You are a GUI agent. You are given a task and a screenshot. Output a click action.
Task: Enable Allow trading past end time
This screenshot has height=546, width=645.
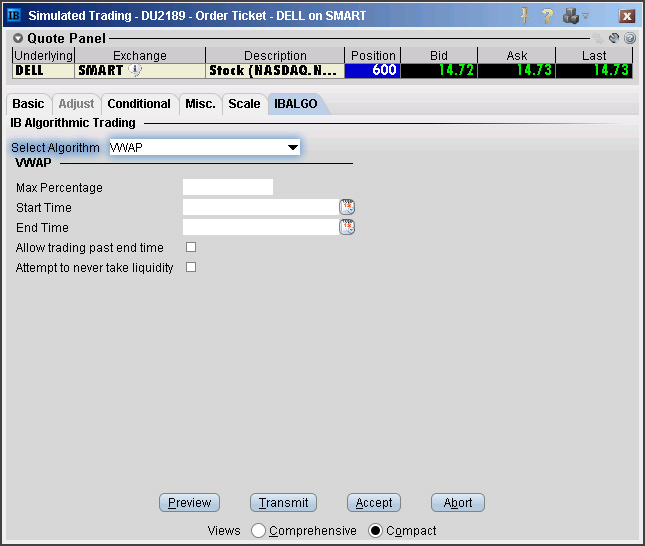click(191, 247)
